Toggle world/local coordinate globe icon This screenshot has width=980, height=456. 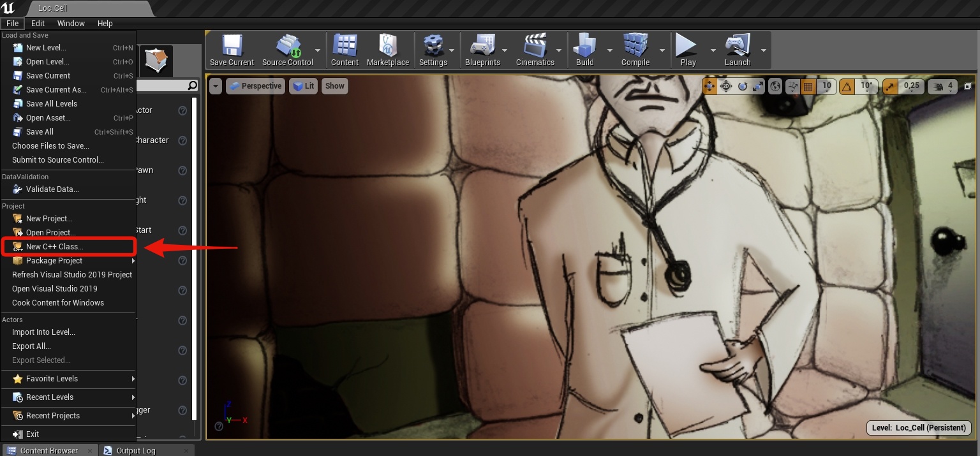pyautogui.click(x=775, y=86)
